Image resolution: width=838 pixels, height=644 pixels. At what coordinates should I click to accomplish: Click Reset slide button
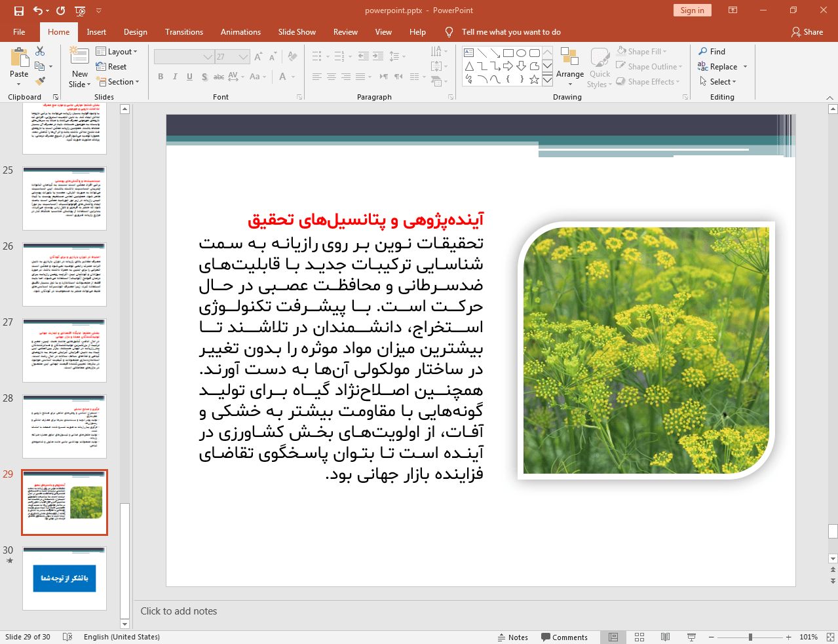click(x=111, y=67)
